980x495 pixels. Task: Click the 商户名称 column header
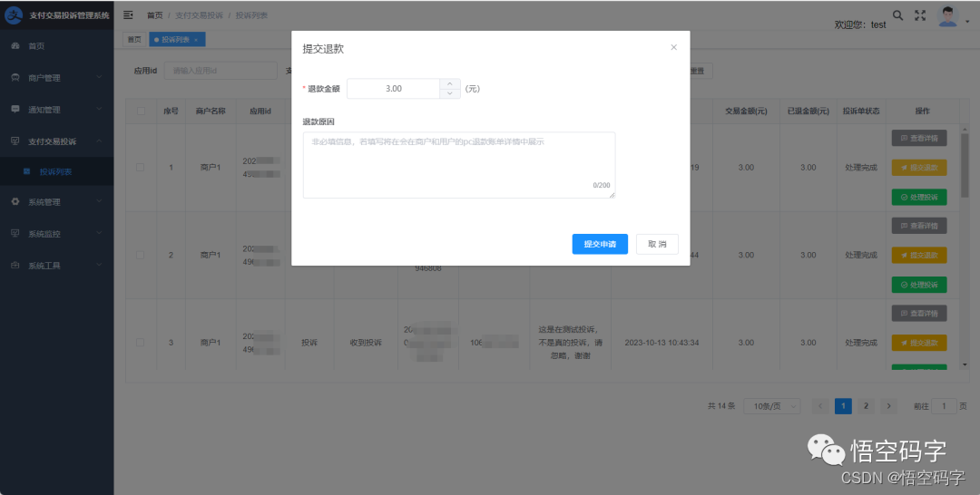click(x=211, y=112)
